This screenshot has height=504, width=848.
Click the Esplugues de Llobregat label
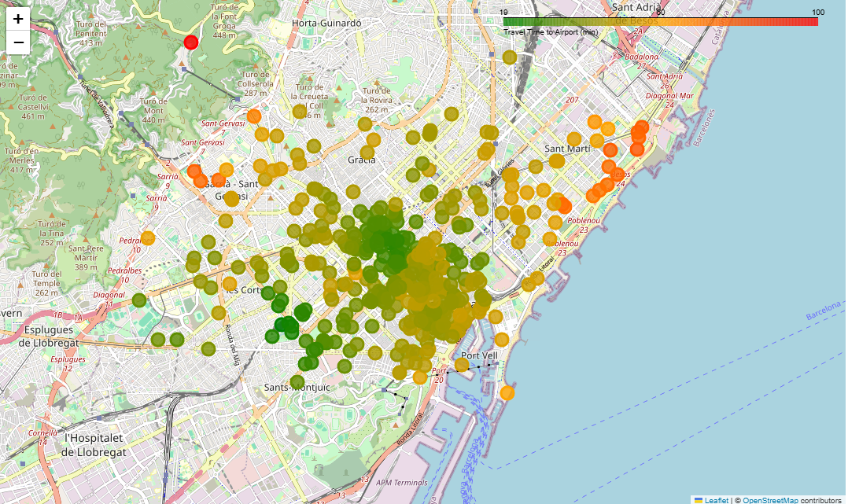[x=49, y=337]
